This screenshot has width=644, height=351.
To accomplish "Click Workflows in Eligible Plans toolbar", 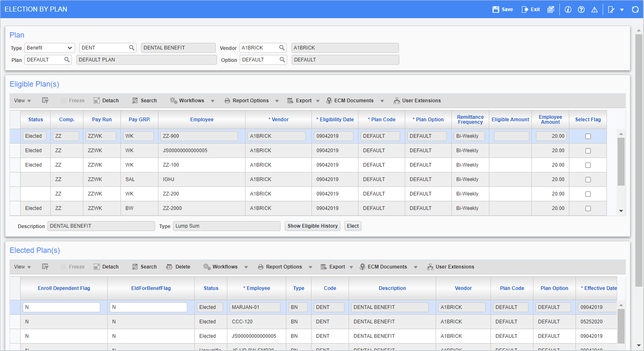I will pos(187,101).
